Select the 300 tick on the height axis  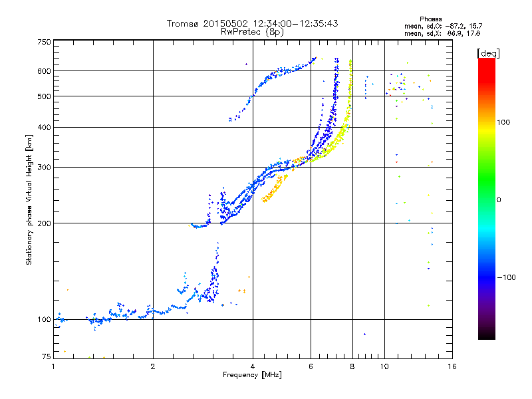click(44, 167)
